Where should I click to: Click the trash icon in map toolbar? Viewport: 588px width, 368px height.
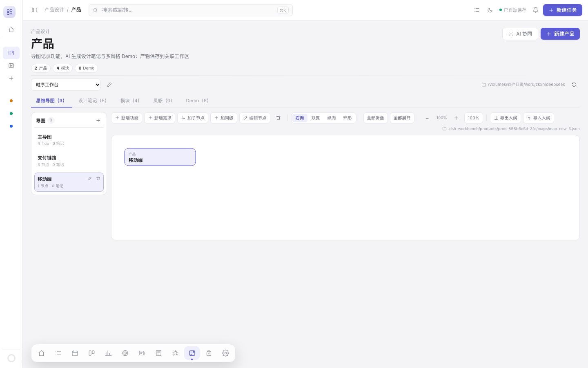(x=278, y=118)
